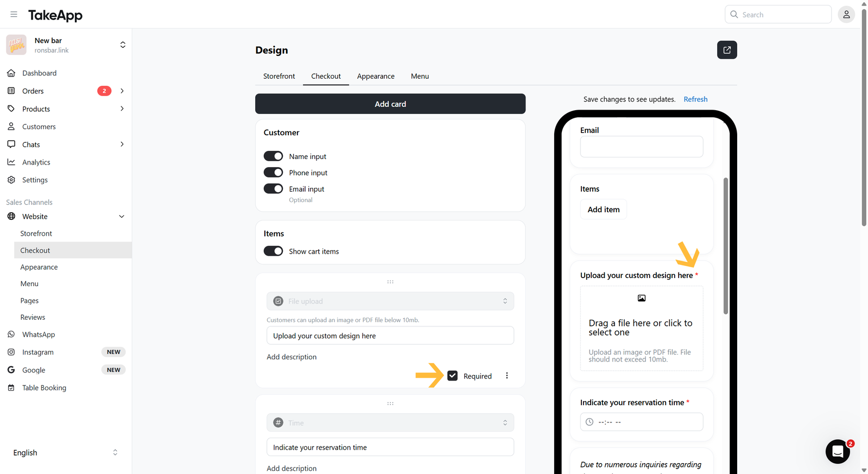Switch to the Appearance design tab

376,76
